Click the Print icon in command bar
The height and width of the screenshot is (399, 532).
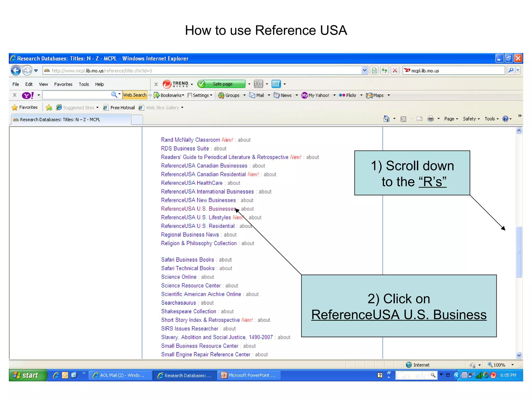click(431, 119)
